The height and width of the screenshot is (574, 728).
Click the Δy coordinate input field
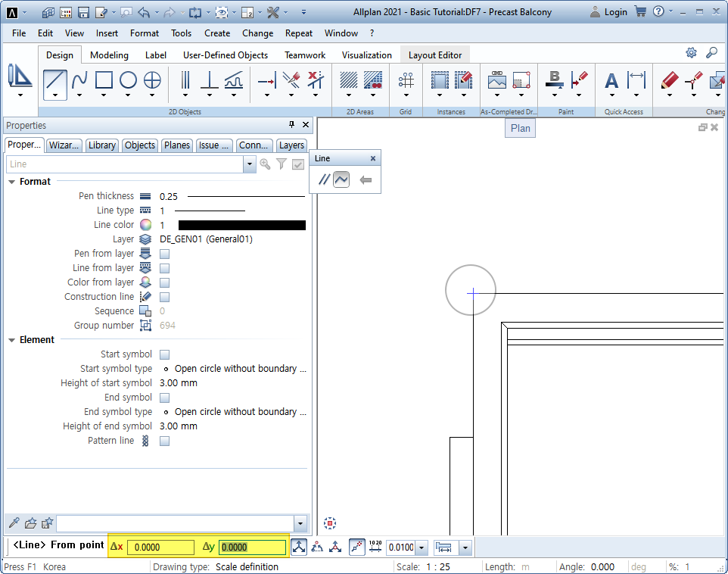(x=252, y=547)
